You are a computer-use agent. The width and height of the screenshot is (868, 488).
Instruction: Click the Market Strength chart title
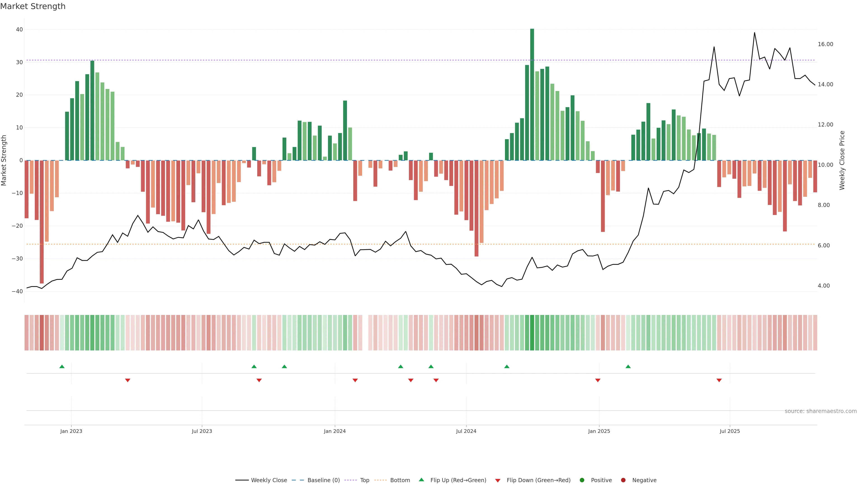point(33,6)
